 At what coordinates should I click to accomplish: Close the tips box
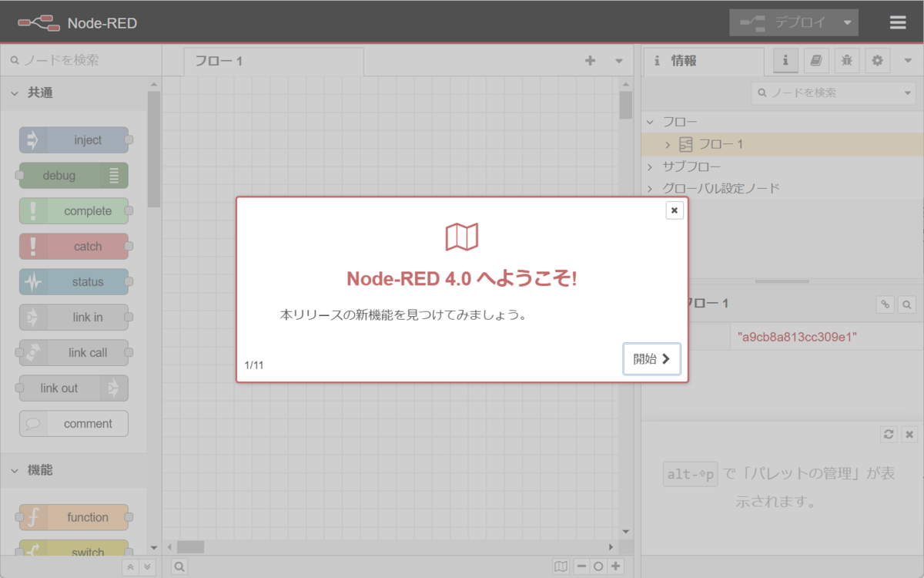click(x=909, y=434)
